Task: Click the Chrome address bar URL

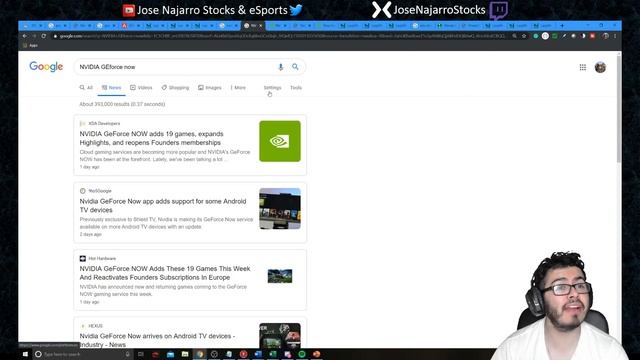Action: point(282,36)
